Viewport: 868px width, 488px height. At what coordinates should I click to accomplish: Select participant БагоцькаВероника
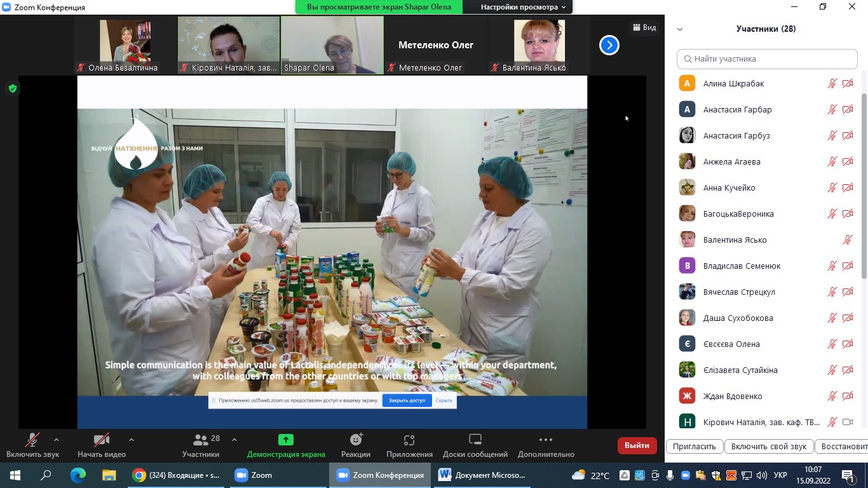766,213
